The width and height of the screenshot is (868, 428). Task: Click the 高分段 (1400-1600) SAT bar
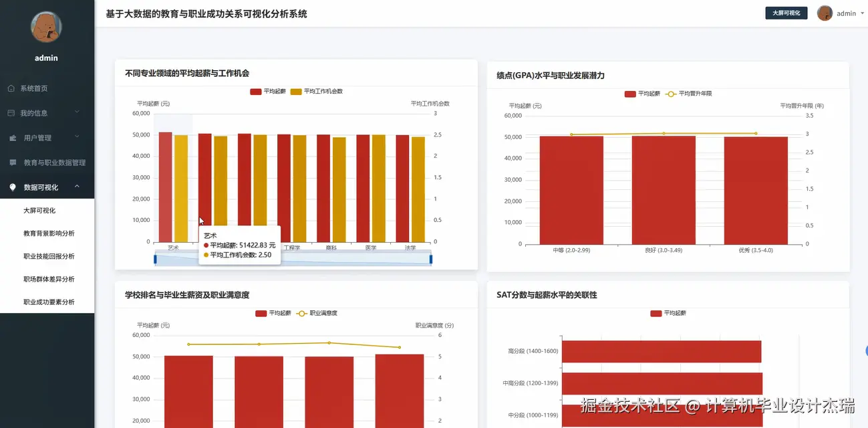pos(662,351)
